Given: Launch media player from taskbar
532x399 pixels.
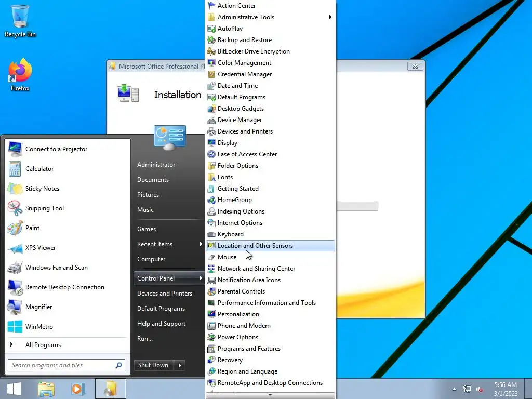Looking at the screenshot, I should [x=78, y=389].
